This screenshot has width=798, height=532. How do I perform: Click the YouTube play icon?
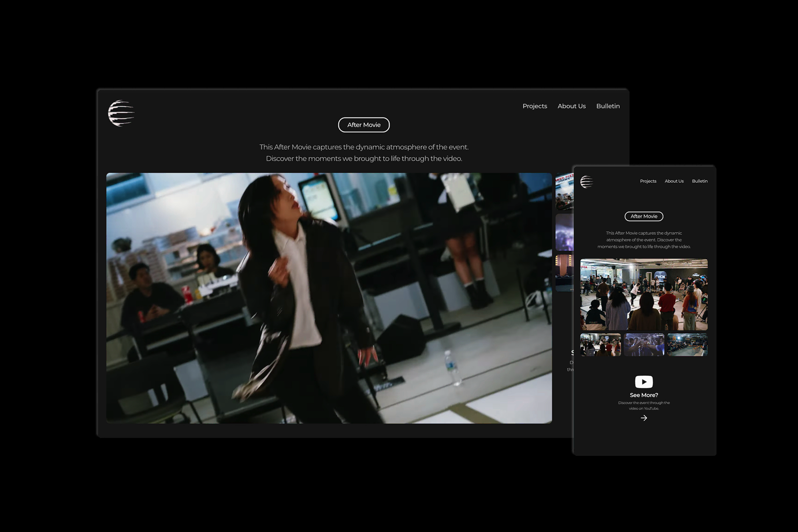click(644, 382)
